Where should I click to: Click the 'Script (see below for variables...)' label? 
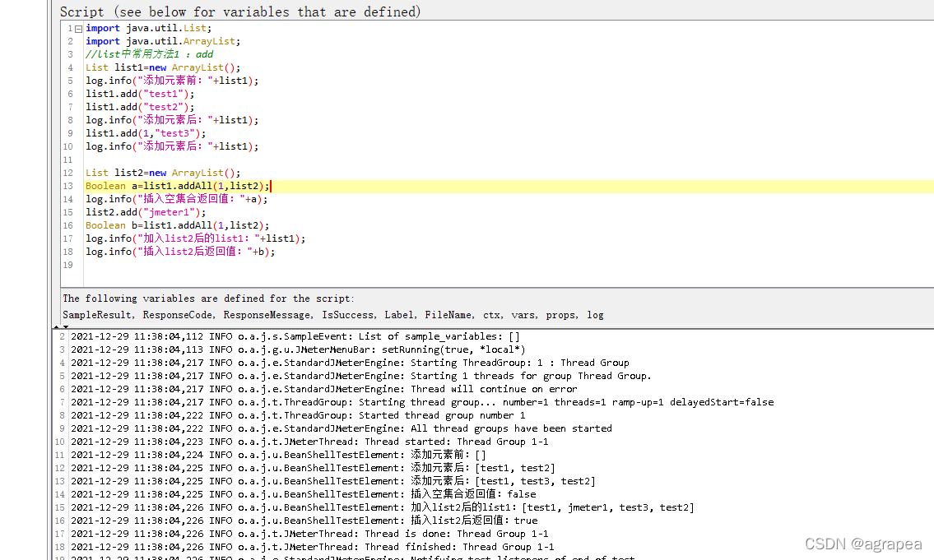(240, 12)
